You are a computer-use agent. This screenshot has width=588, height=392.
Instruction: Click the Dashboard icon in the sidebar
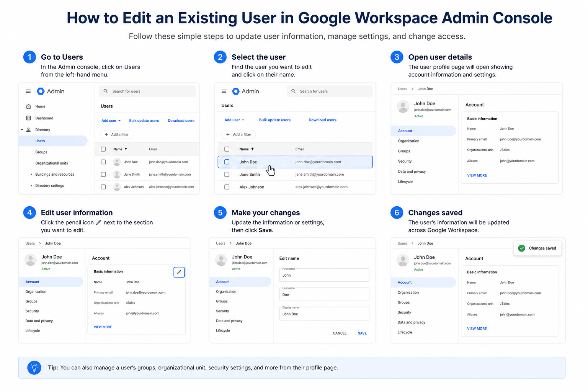[x=28, y=118]
